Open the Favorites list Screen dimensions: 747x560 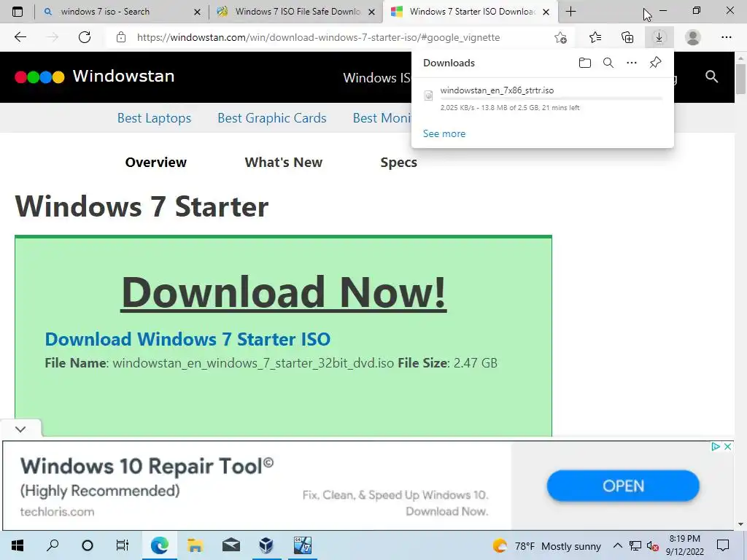(x=595, y=37)
